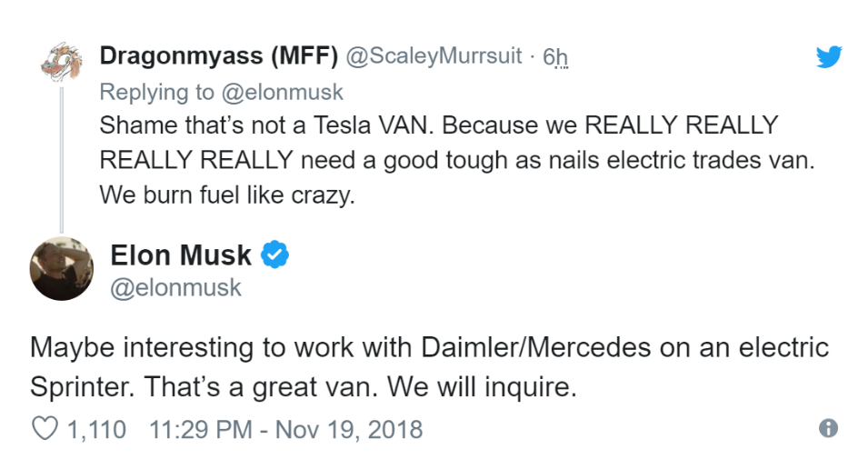Viewport: 868px width, 469px height.
Task: Click the Twitter bird logo
Action: point(828,57)
